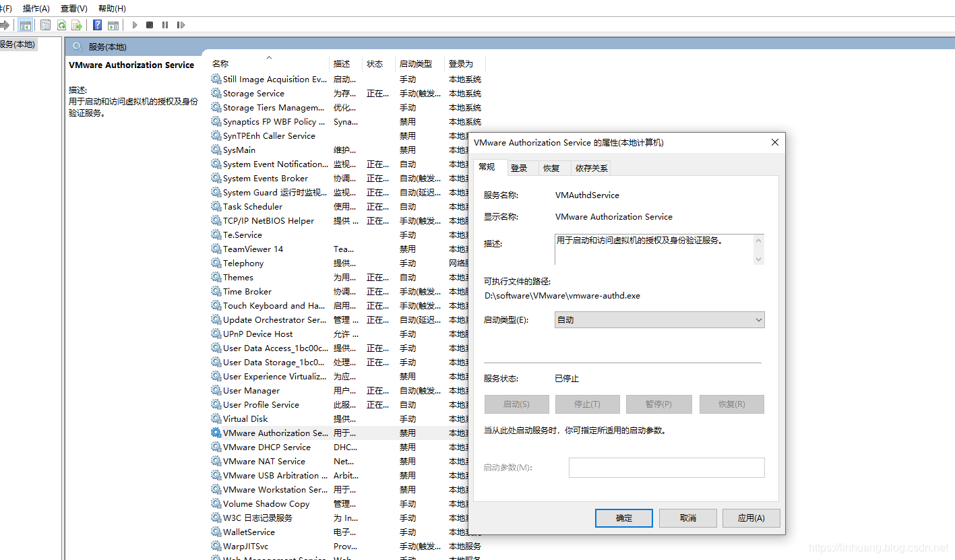Sort services by 名称 column header
955x560 pixels.
269,63
